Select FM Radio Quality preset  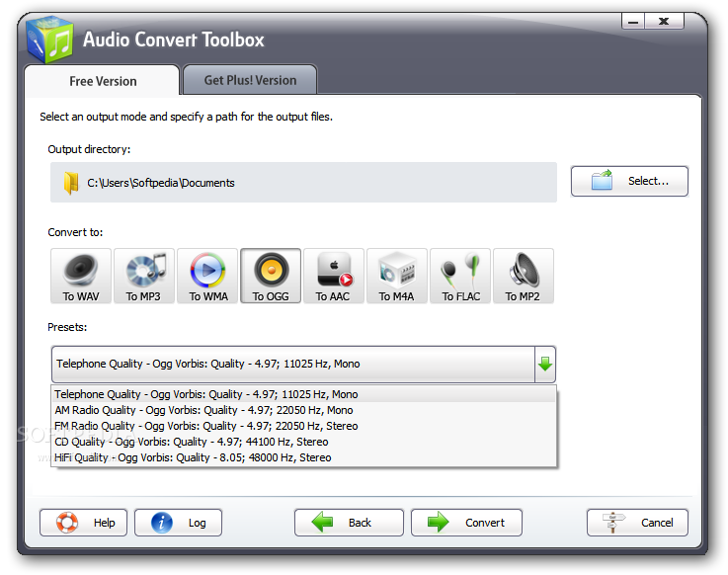point(304,426)
